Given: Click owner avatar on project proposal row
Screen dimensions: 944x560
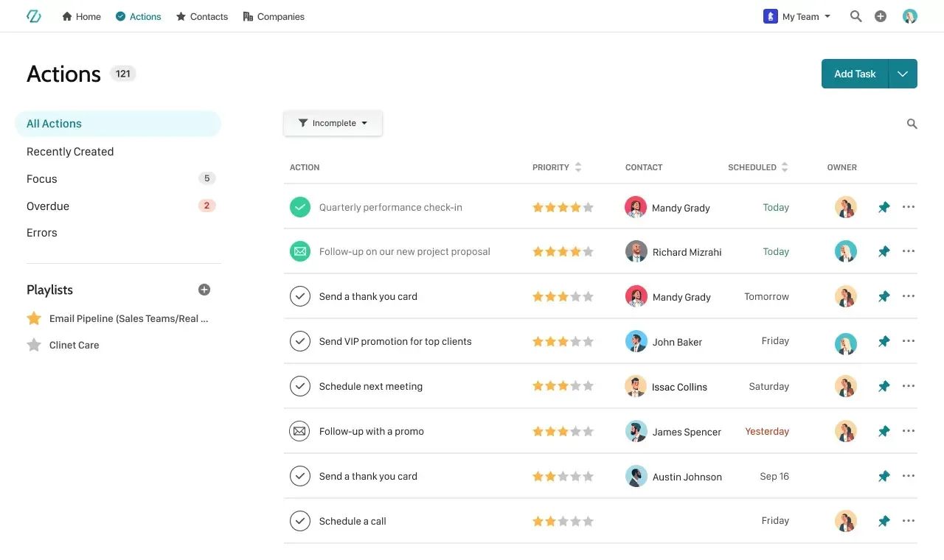Looking at the screenshot, I should [846, 251].
